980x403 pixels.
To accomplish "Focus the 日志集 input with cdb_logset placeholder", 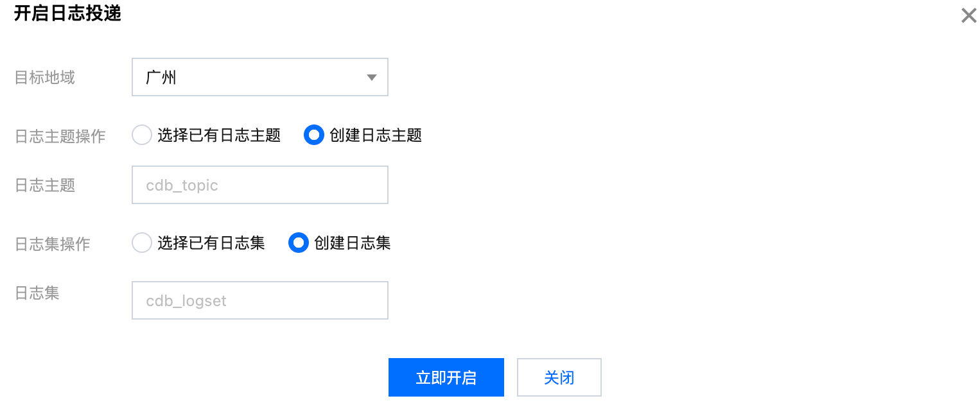I will click(x=259, y=300).
